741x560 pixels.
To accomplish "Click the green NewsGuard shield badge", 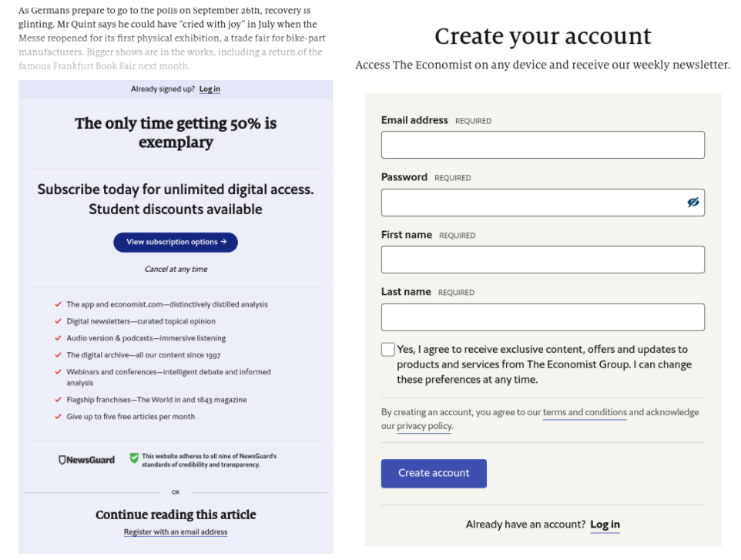I will (x=134, y=458).
